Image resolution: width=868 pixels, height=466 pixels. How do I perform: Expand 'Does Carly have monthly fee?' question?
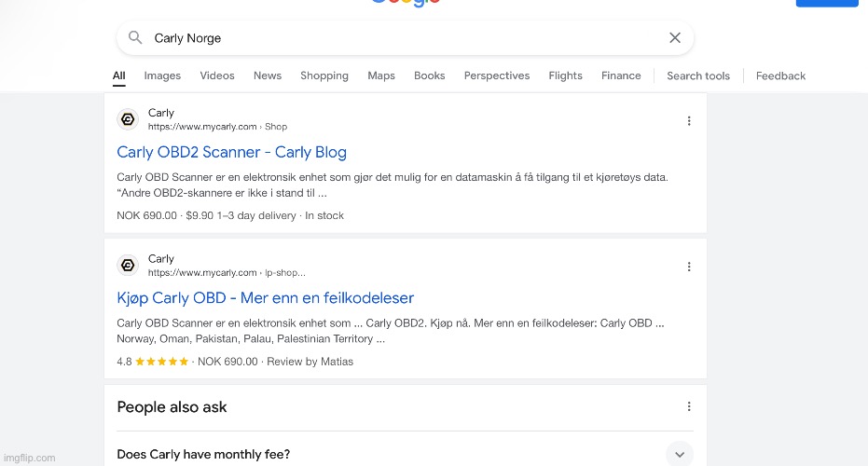(680, 454)
